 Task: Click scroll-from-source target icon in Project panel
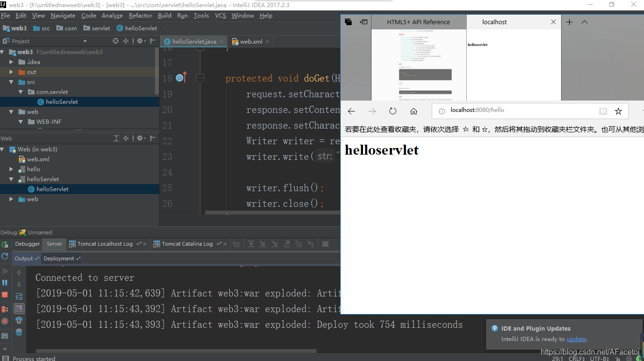coord(116,41)
